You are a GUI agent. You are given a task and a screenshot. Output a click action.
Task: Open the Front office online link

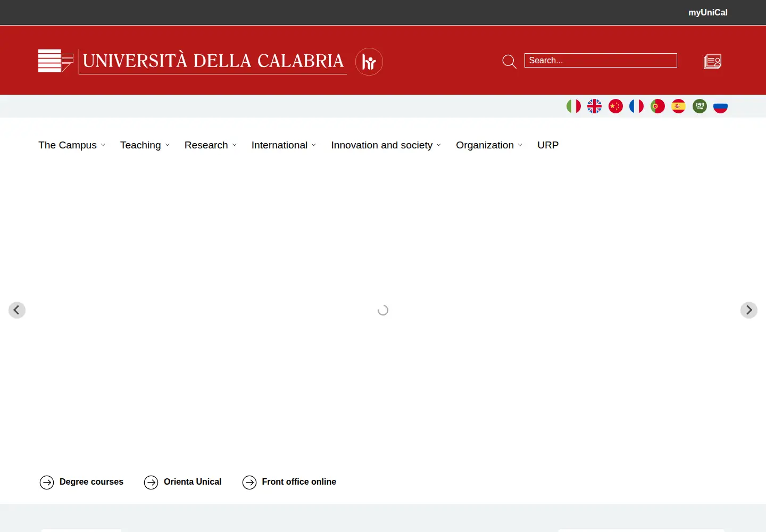289,482
